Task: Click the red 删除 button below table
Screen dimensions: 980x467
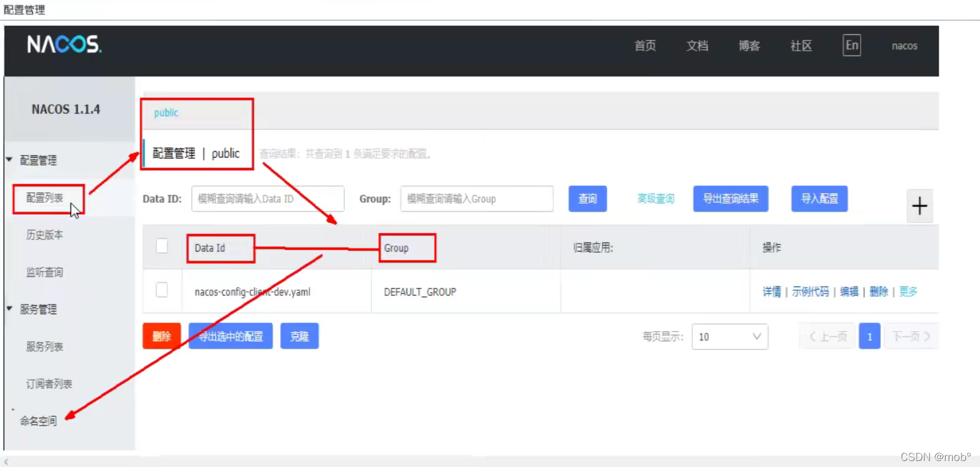Action: tap(161, 336)
